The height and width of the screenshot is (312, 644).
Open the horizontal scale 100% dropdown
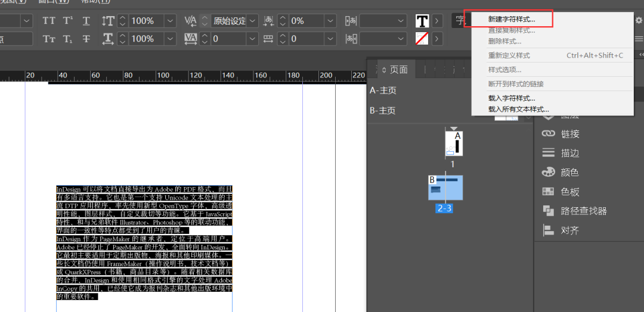(x=170, y=39)
